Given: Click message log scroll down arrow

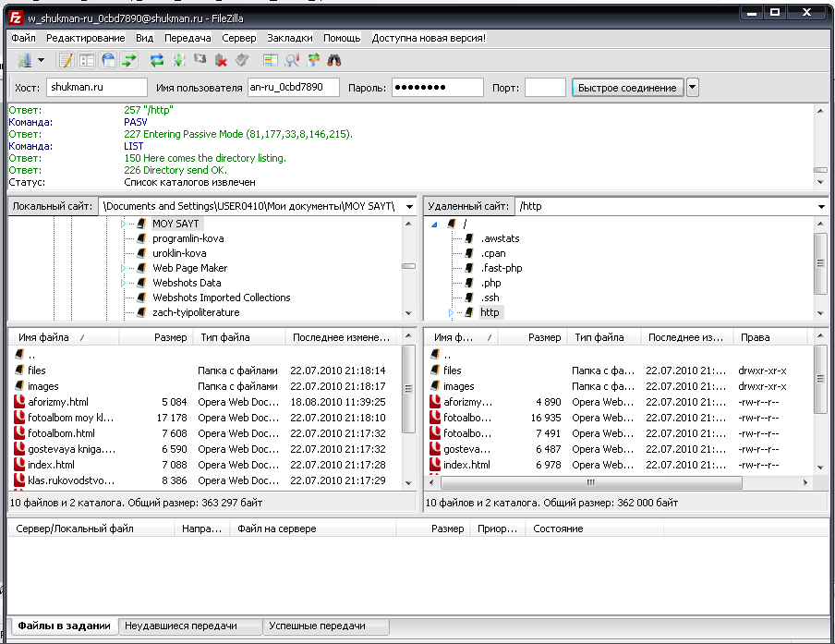Looking at the screenshot, I should [820, 182].
